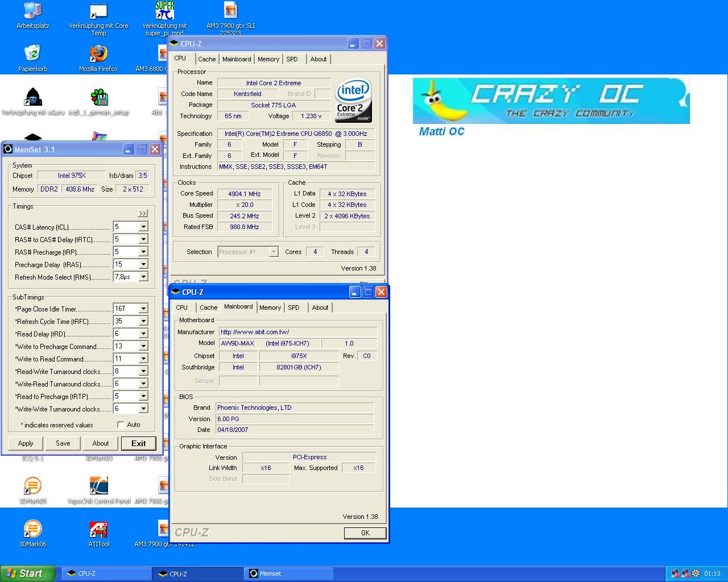
Task: Click the Crazy OC banner image
Action: (x=551, y=101)
